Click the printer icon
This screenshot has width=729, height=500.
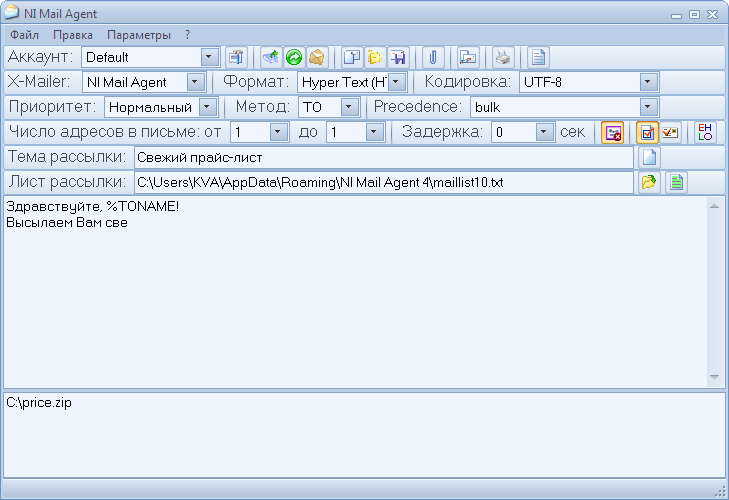(503, 57)
